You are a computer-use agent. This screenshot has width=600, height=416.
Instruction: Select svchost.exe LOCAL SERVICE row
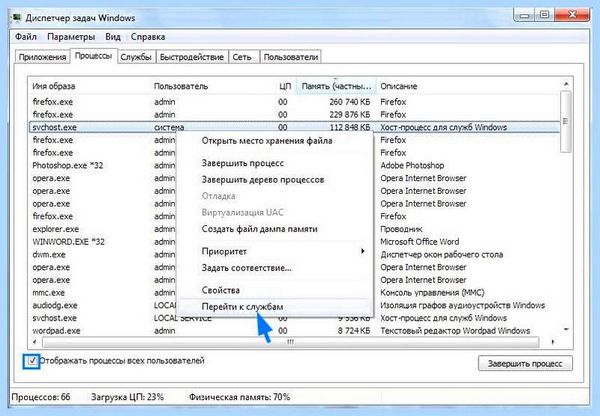295,318
